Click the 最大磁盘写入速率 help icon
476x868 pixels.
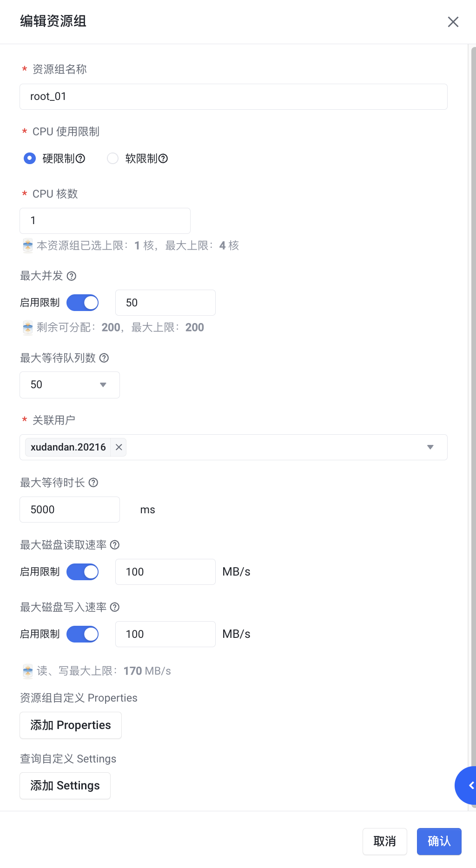[x=115, y=607]
